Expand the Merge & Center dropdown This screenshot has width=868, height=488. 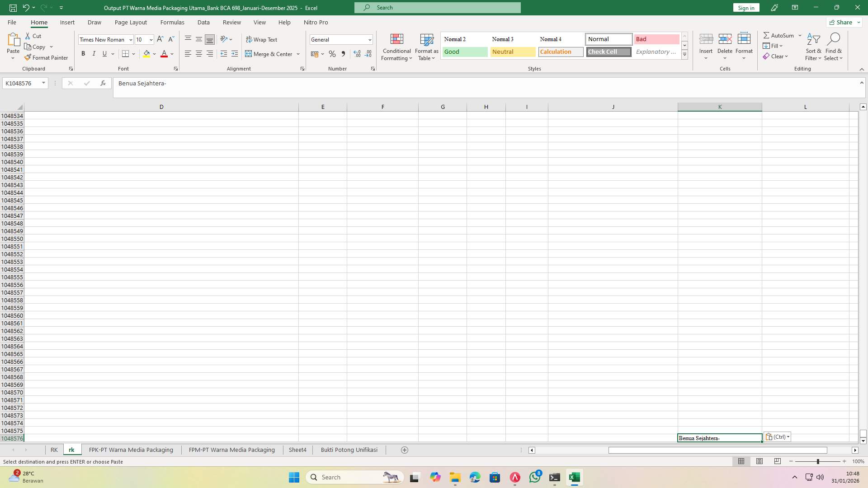[x=298, y=54]
